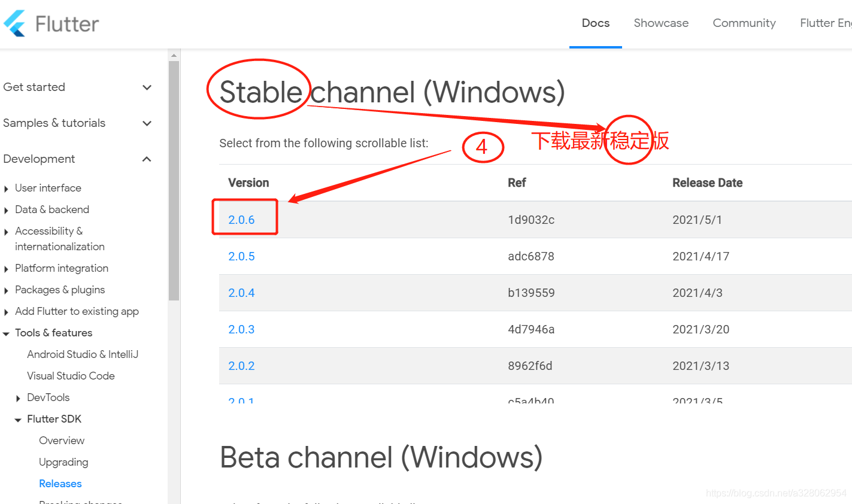The height and width of the screenshot is (504, 852).
Task: Expand the Platform integration tree arrow
Action: pos(6,269)
